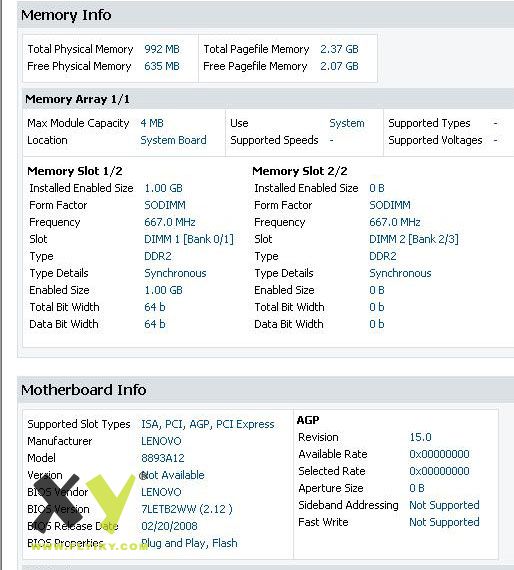This screenshot has width=514, height=570.
Task: Click the Fast Write Not Supported value
Action: pyautogui.click(x=444, y=522)
